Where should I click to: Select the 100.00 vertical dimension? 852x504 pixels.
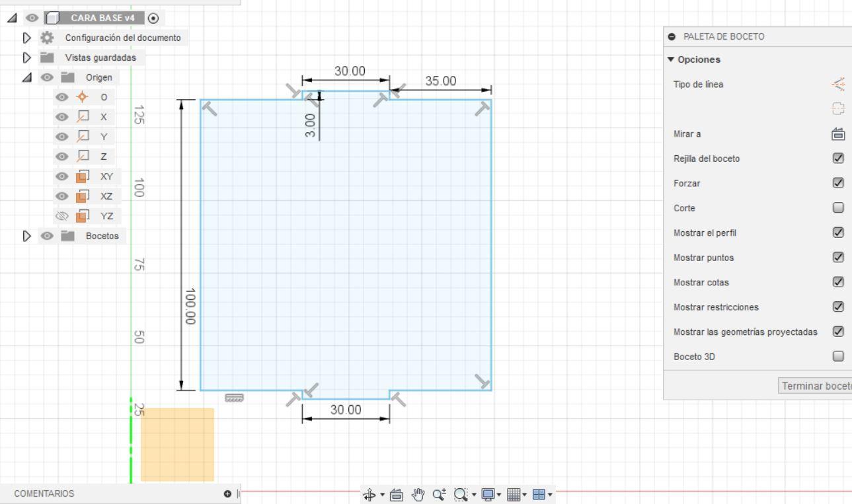coord(192,306)
